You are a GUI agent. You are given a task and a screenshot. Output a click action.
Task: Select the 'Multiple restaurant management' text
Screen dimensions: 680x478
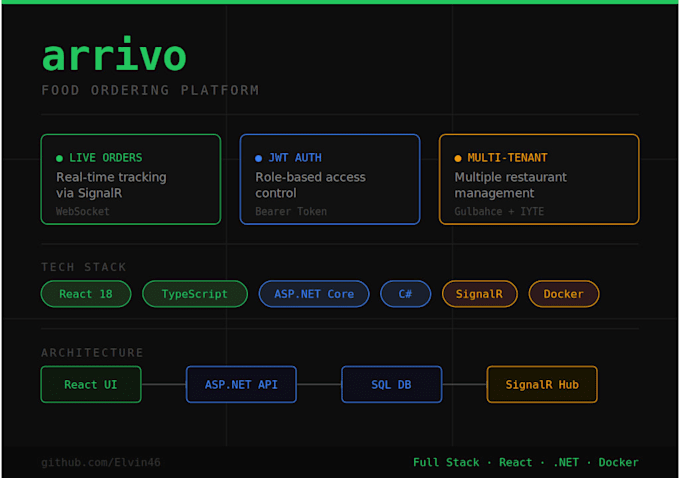510,185
